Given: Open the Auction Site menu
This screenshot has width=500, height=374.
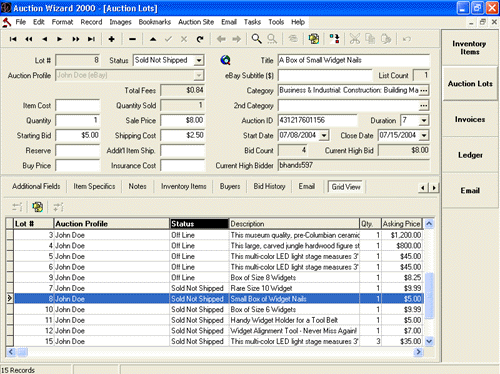Looking at the screenshot, I should (196, 22).
